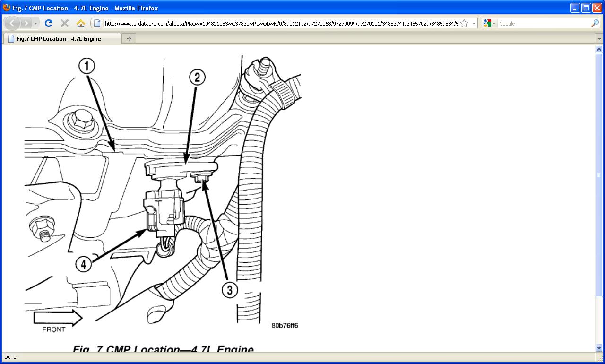Go forward to the next page
The image size is (605, 364).
pyautogui.click(x=26, y=23)
